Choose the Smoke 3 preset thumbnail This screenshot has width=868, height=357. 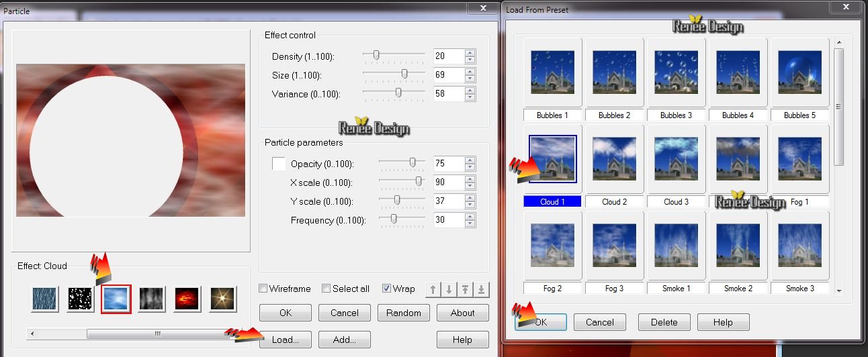click(x=799, y=246)
